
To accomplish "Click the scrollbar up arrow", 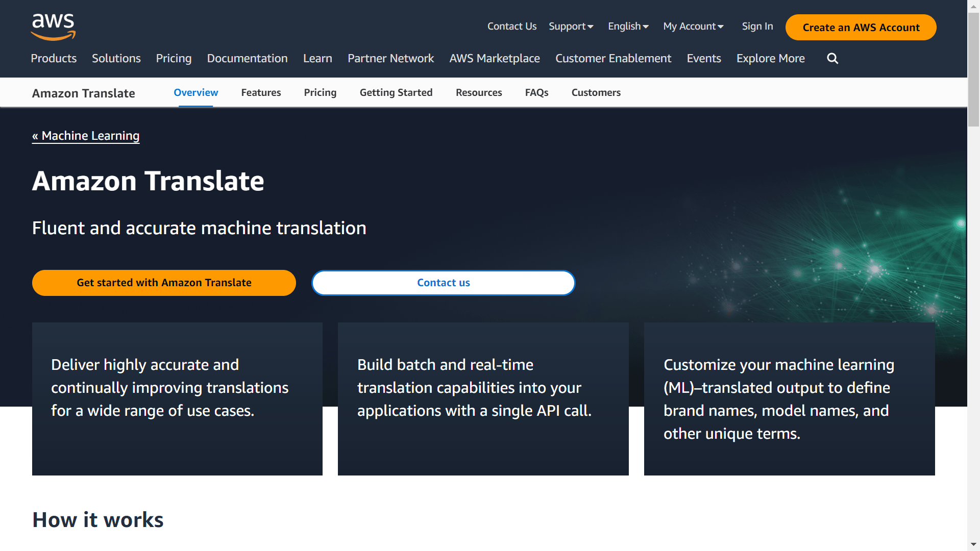I will click(x=974, y=6).
